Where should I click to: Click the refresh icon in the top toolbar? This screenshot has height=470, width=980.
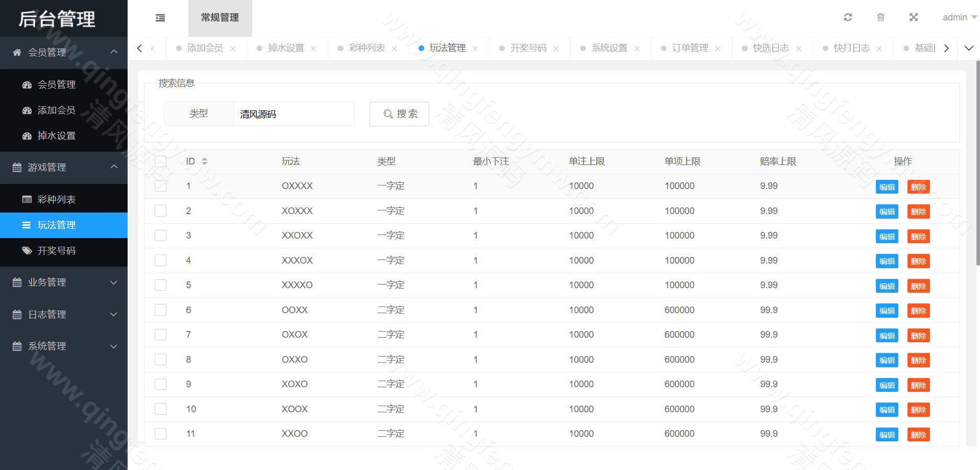point(848,17)
